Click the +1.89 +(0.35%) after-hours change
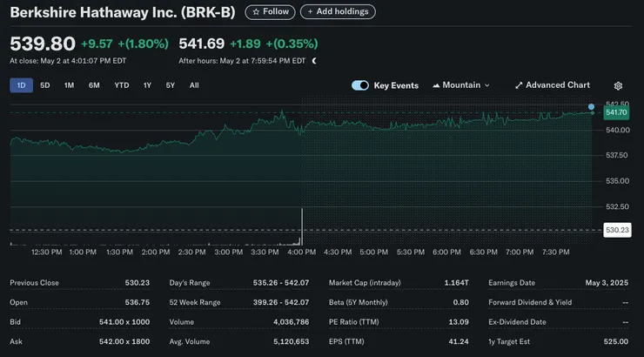The width and height of the screenshot is (644, 357). pyautogui.click(x=274, y=44)
